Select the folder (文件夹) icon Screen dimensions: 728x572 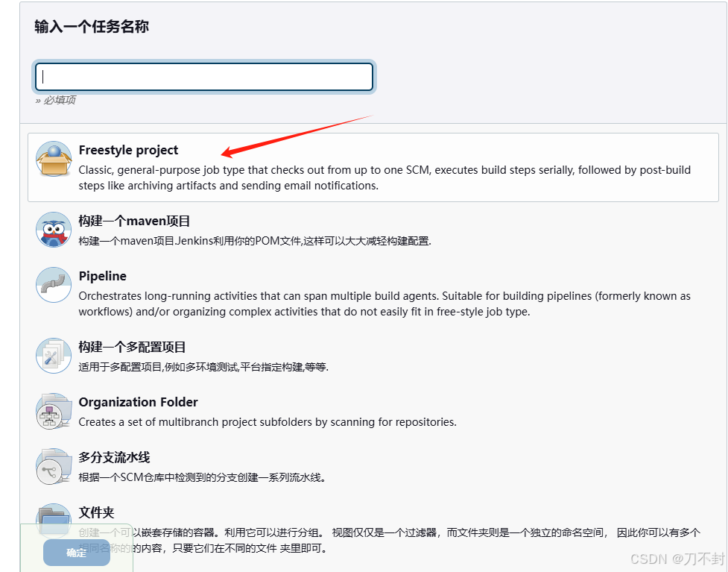point(54,520)
